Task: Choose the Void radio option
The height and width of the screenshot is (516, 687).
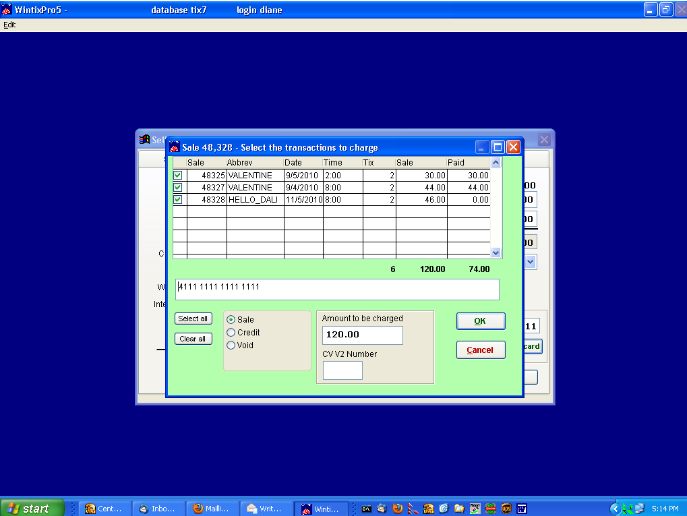Action: click(x=233, y=345)
